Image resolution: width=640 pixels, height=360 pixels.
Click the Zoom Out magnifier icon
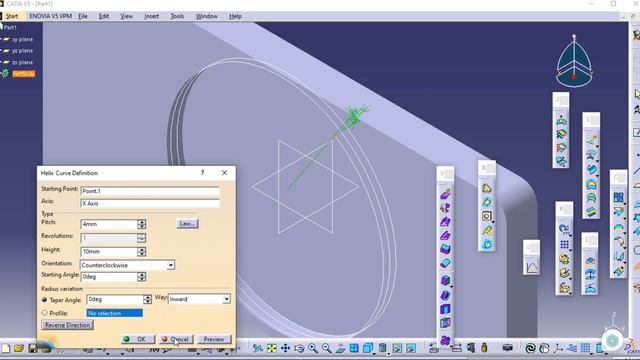click(327, 348)
